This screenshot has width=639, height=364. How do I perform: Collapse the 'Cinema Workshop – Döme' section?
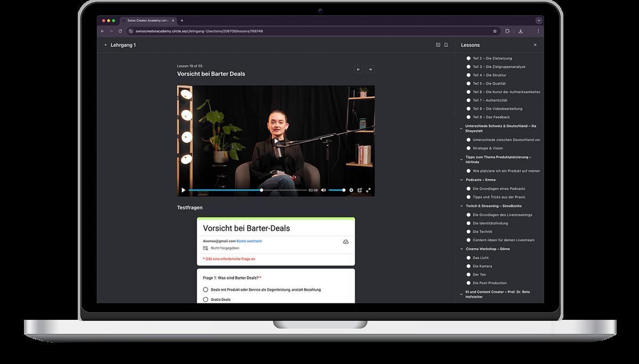(461, 249)
